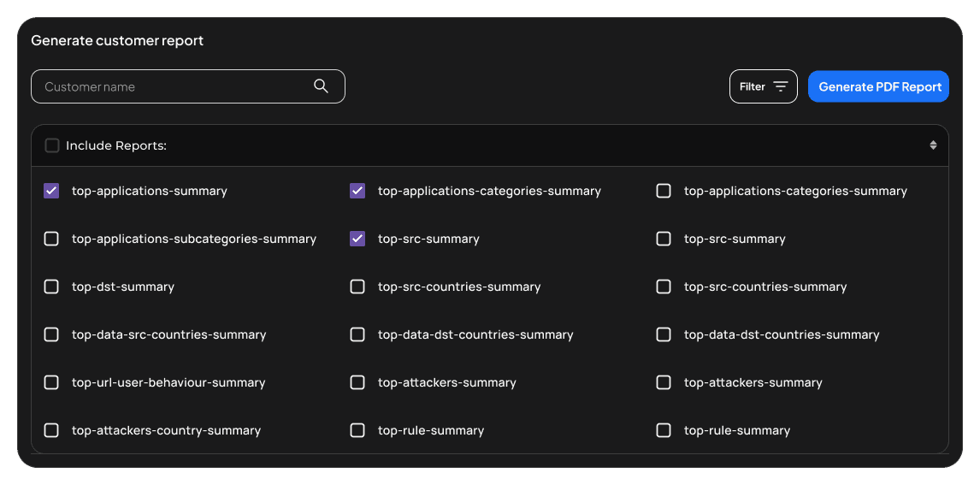
Task: Click the top-attackers-country-summary label text
Action: click(x=166, y=430)
